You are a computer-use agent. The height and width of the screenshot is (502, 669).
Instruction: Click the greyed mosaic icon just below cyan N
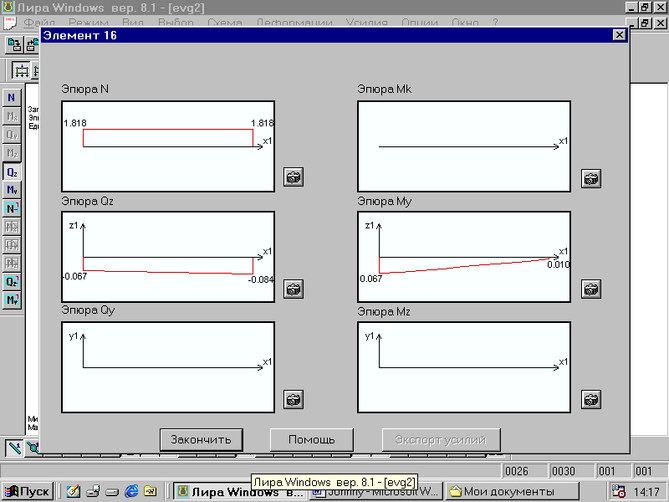12,227
